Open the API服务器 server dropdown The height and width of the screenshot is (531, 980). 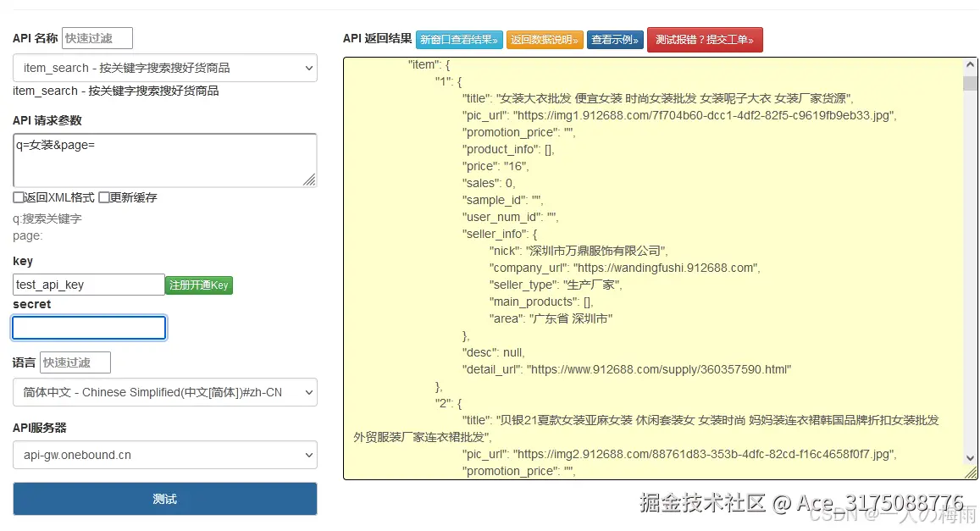[164, 455]
